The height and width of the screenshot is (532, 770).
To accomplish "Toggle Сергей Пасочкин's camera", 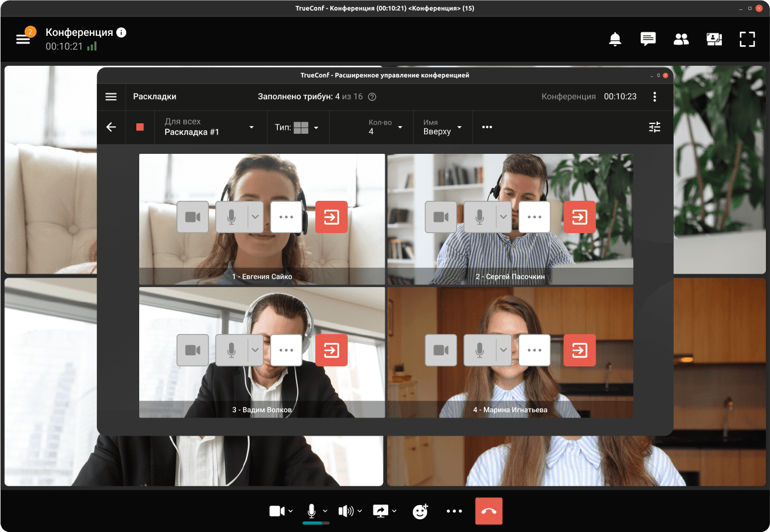I will tap(441, 217).
